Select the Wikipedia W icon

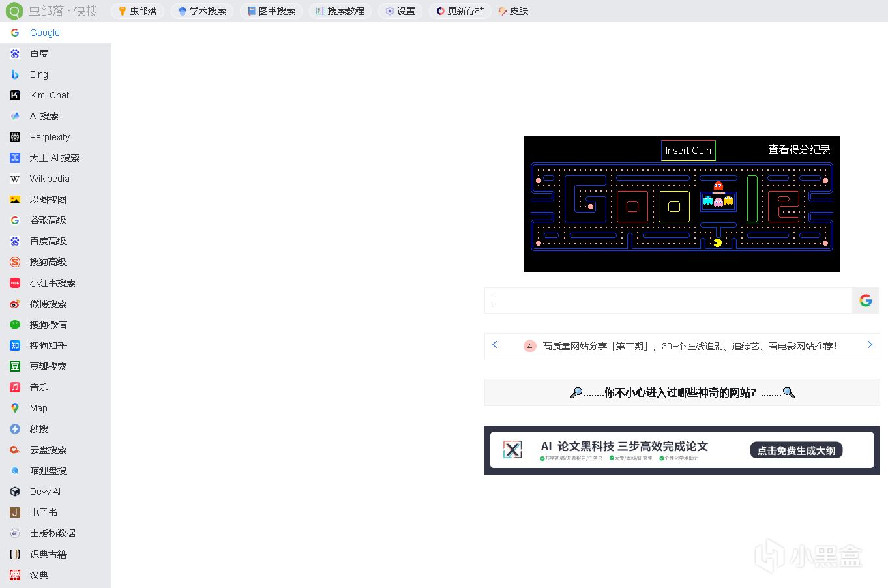tap(15, 179)
